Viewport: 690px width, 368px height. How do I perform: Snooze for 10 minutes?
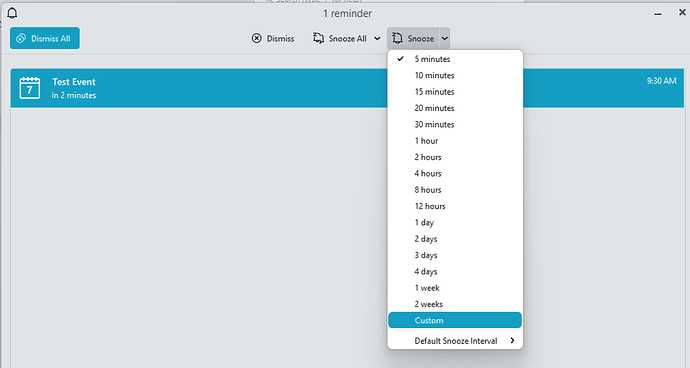coord(455,75)
